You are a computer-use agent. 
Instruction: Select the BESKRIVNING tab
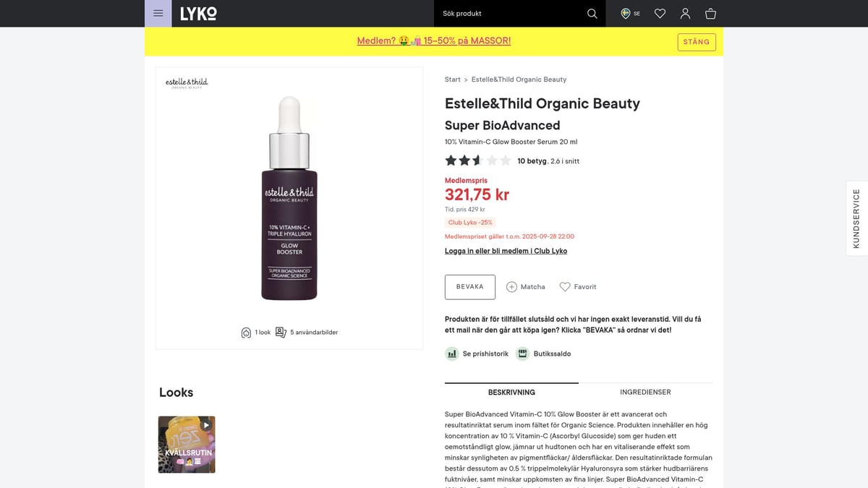pyautogui.click(x=511, y=393)
